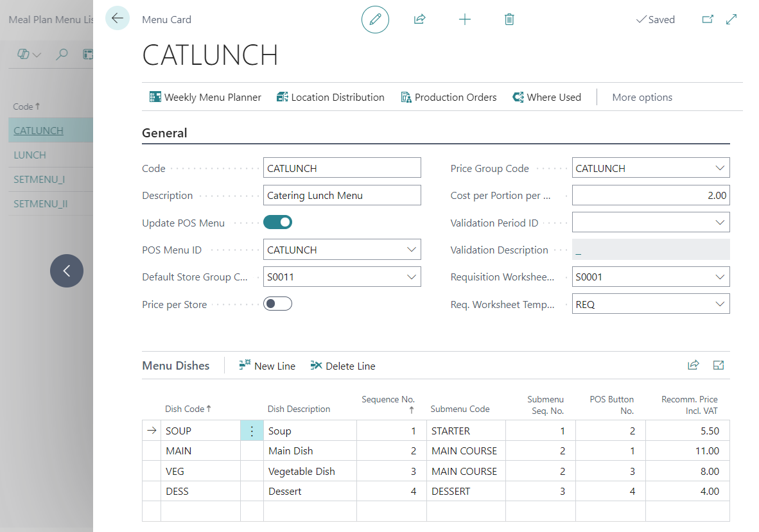Viewport: 759px width, 532px height.
Task: Select the MAIN dish code cell
Action: click(200, 450)
